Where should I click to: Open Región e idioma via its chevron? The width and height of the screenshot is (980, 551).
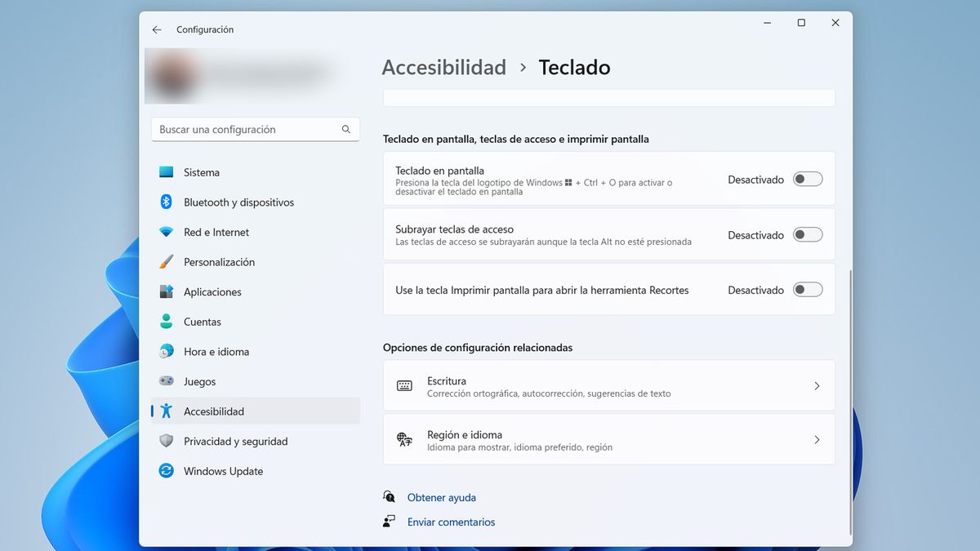click(817, 439)
